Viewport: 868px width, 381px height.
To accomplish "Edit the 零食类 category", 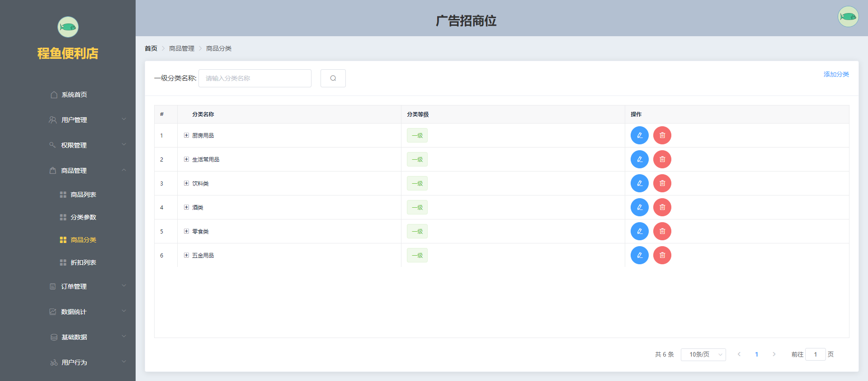I will pyautogui.click(x=639, y=231).
